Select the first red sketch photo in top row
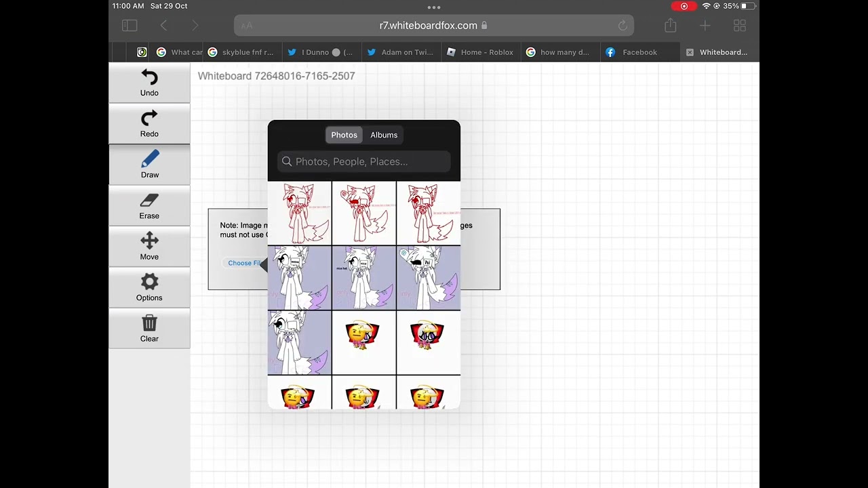The image size is (868, 488). pos(299,213)
